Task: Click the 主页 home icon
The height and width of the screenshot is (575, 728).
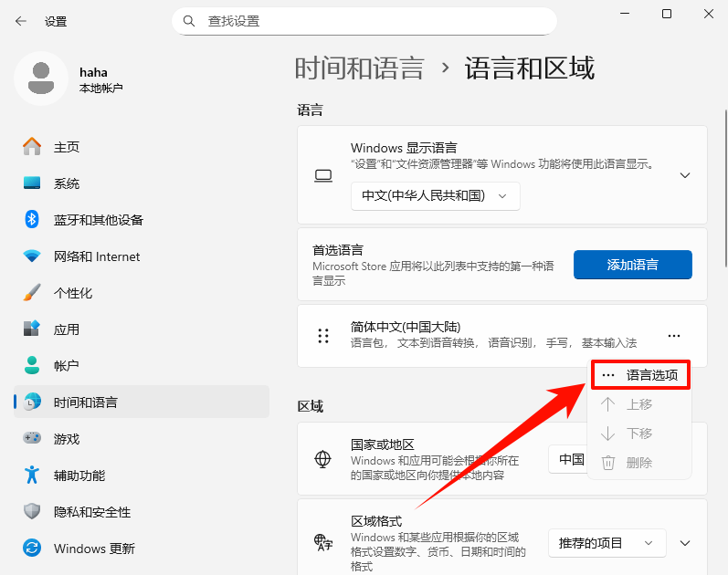Action: pyautogui.click(x=32, y=147)
